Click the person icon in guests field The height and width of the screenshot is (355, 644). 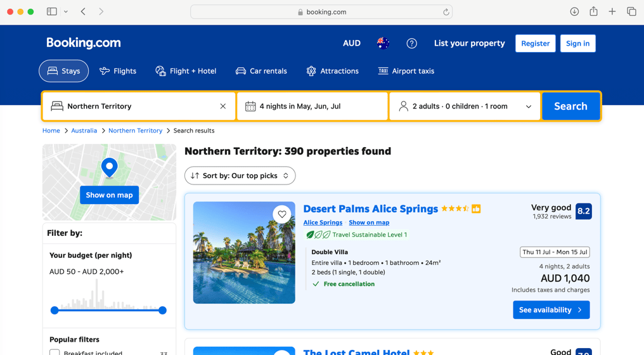point(404,106)
